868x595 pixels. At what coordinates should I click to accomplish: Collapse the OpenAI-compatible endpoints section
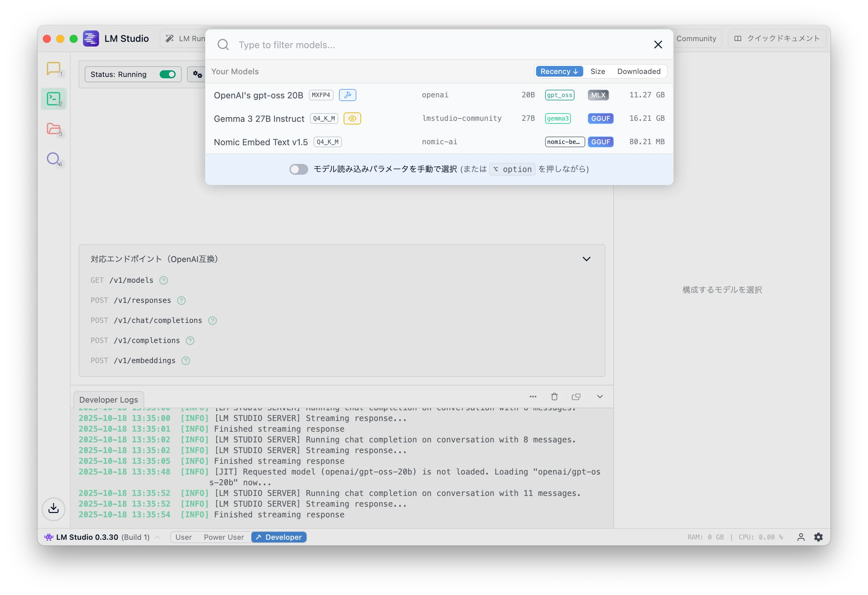586,259
